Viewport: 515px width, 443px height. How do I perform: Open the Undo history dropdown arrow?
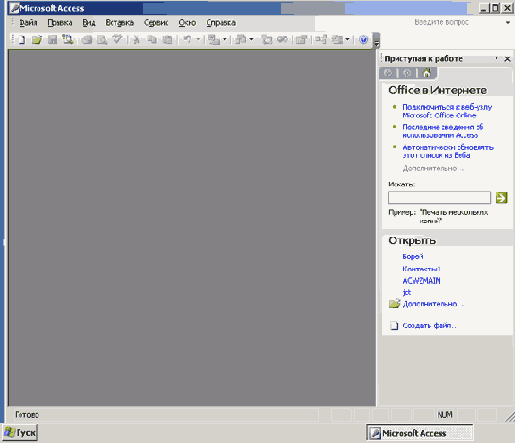click(x=198, y=40)
